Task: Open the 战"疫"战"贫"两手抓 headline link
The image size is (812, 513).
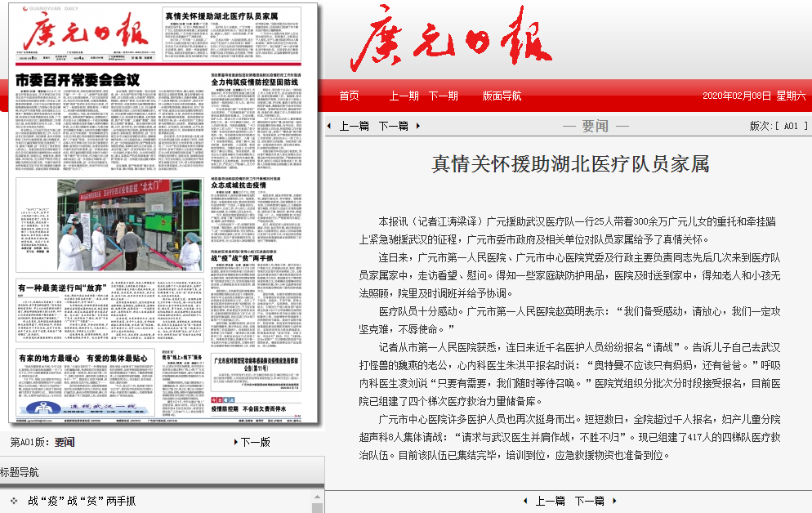Action: (82, 501)
